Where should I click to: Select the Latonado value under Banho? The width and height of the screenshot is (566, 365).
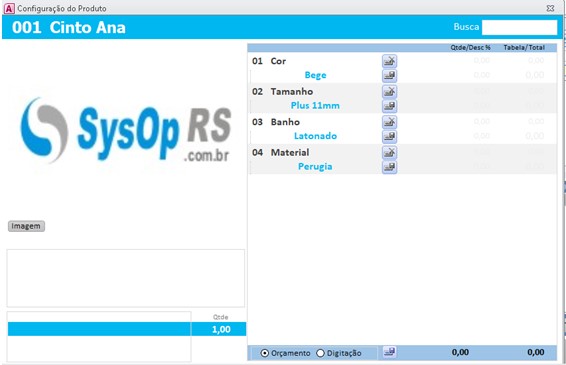(x=315, y=136)
